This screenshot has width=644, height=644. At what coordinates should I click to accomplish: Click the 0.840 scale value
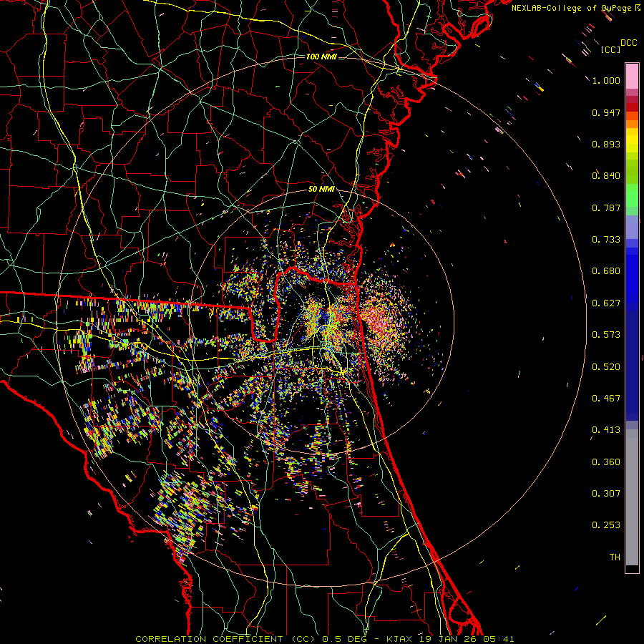click(606, 176)
